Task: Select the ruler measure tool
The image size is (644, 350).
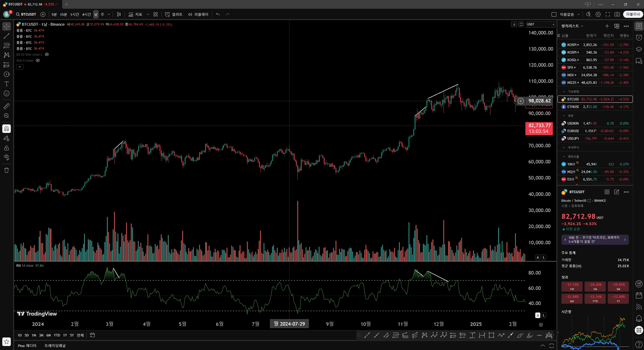Action: [x=6, y=106]
